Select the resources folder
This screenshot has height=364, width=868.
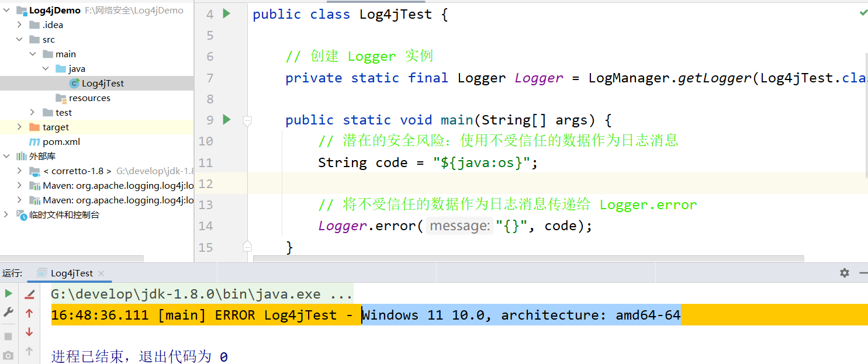pos(89,98)
